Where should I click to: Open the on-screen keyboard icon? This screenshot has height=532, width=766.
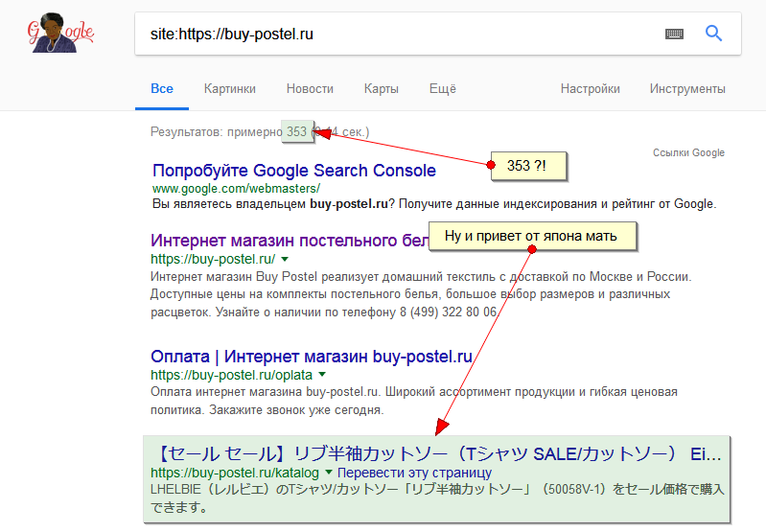674,34
